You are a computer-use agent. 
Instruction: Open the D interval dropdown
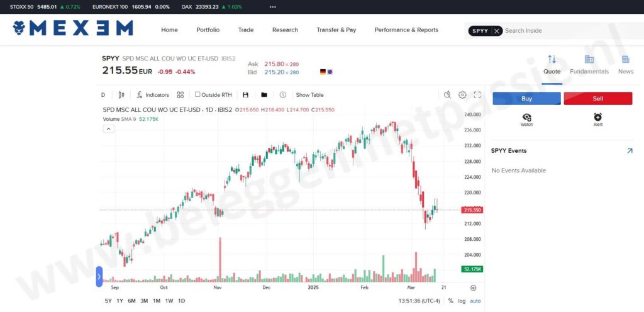pyautogui.click(x=103, y=95)
